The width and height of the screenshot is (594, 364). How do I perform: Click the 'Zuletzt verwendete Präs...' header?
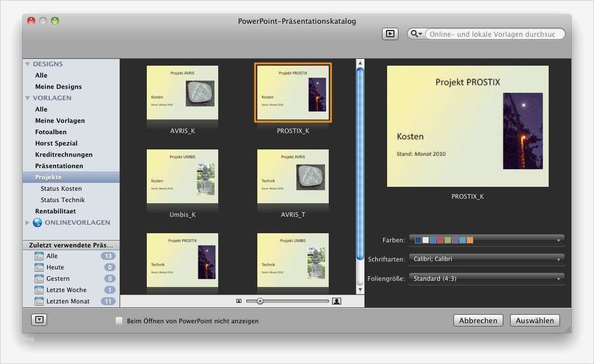pyautogui.click(x=71, y=245)
